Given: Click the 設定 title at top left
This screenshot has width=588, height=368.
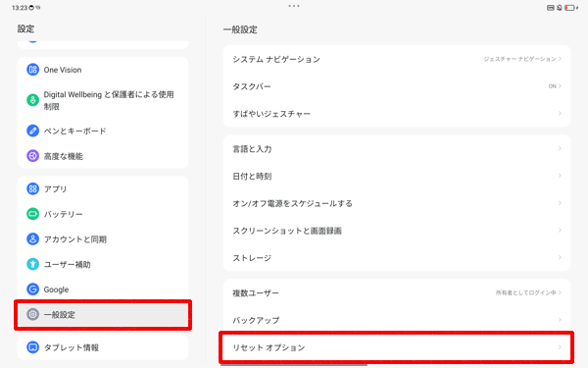Looking at the screenshot, I should [x=25, y=28].
